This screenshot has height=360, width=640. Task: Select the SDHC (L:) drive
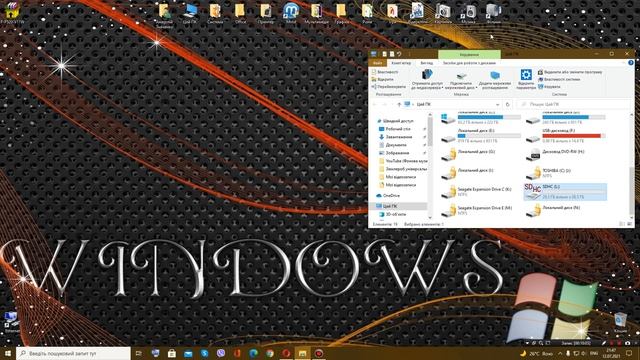click(565, 192)
